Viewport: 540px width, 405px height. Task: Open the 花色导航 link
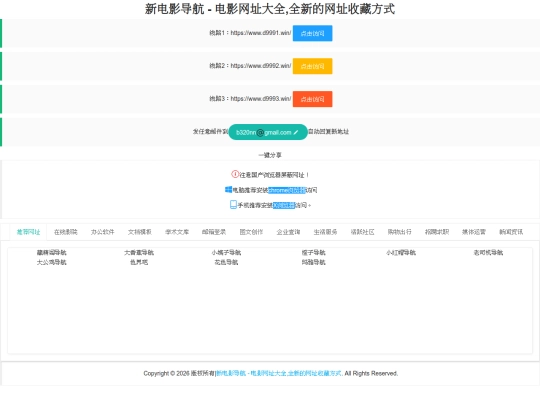click(226, 262)
